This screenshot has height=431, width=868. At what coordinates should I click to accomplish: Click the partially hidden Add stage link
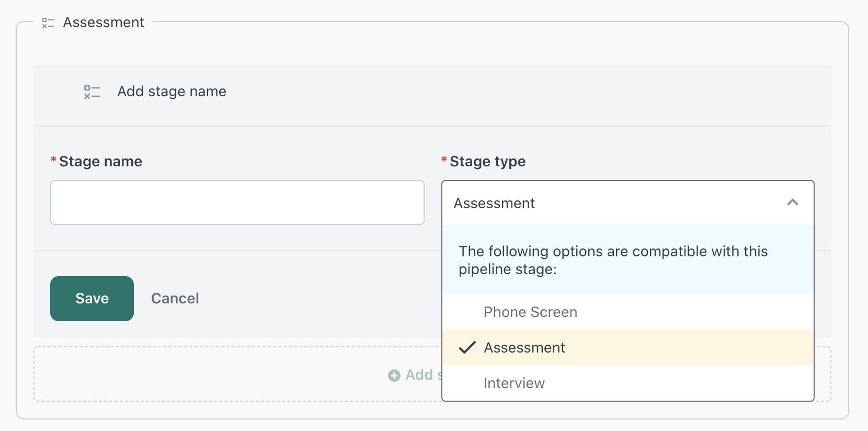coord(416,375)
